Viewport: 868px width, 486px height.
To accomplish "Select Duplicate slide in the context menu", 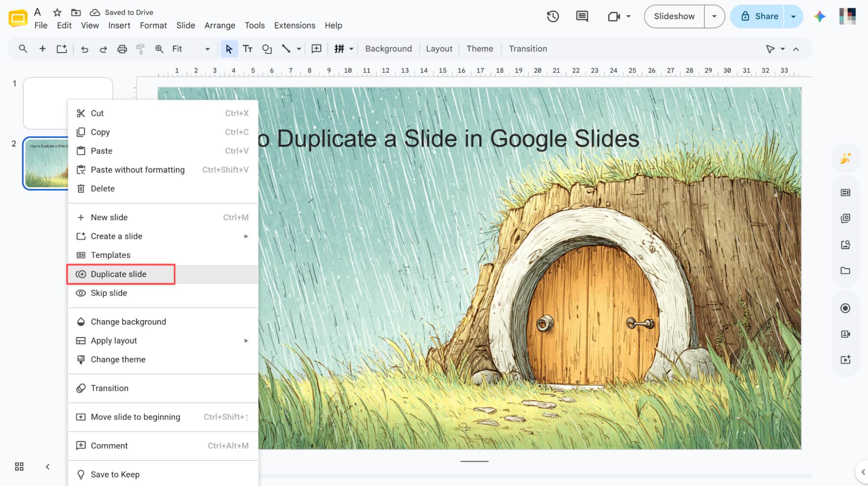I will point(163,274).
